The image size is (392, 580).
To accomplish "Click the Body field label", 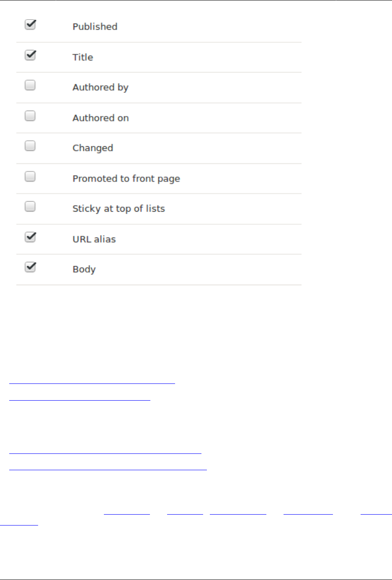I will tap(84, 269).
